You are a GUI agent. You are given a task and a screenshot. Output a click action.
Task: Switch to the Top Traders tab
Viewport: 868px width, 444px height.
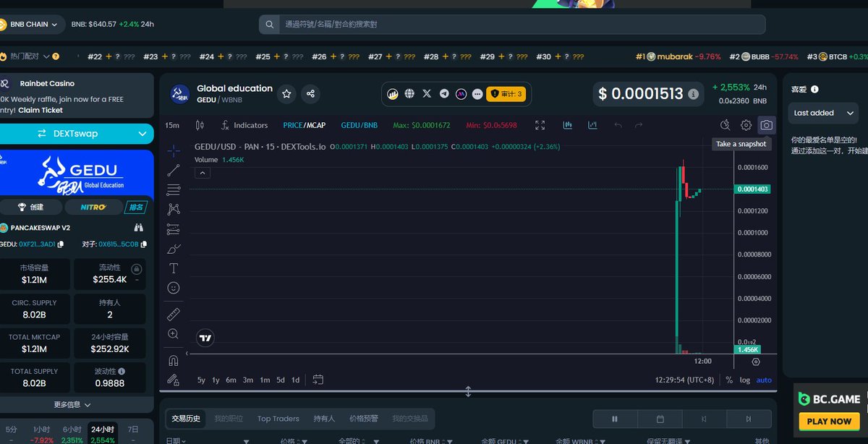tap(278, 419)
